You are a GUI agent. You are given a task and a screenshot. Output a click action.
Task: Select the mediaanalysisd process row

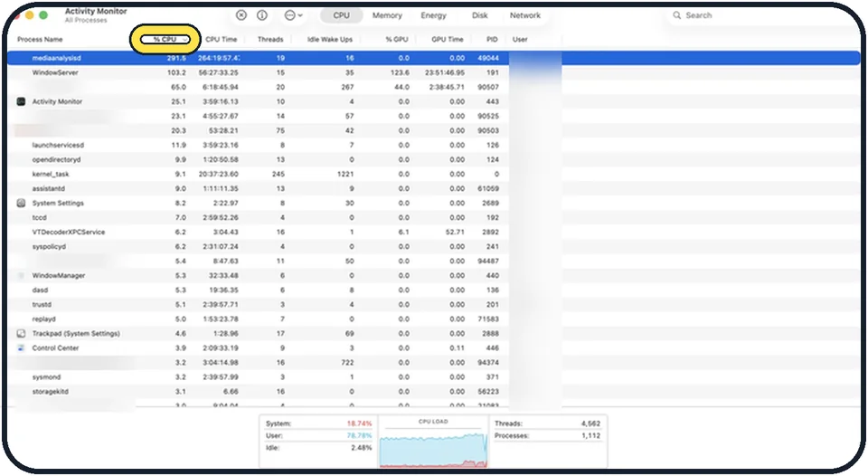pyautogui.click(x=433, y=58)
